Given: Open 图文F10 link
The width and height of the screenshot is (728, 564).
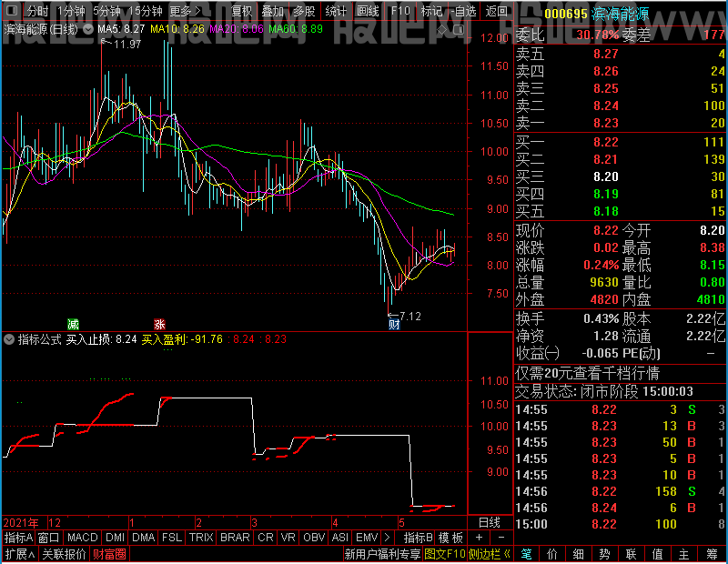Looking at the screenshot, I should [x=444, y=554].
